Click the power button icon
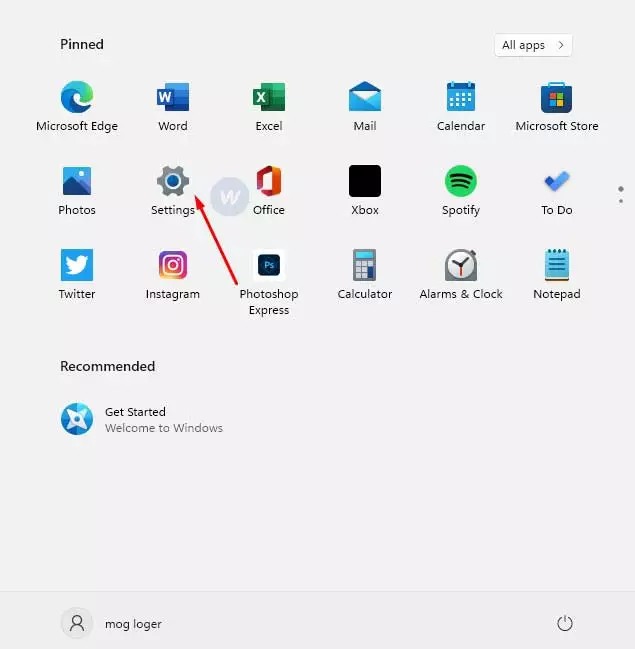Viewport: 635px width, 649px height. [x=565, y=623]
